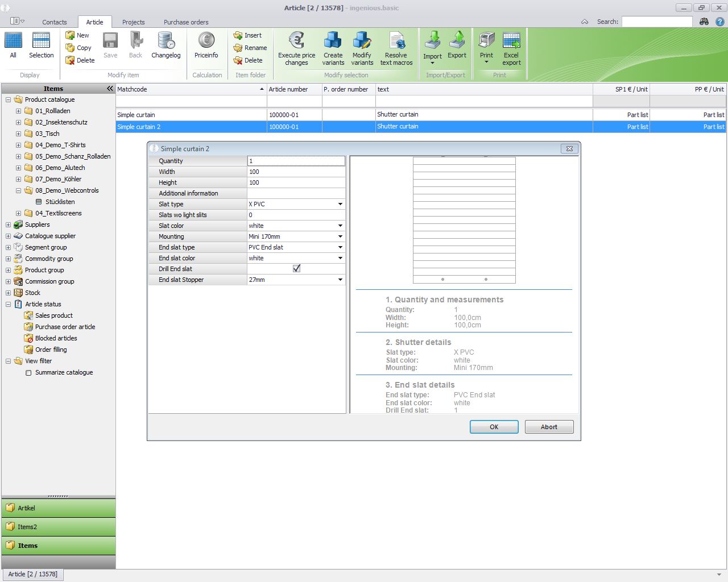Click the Article [2 / 13578] bottom tab
The image size is (728, 582).
coord(32,574)
